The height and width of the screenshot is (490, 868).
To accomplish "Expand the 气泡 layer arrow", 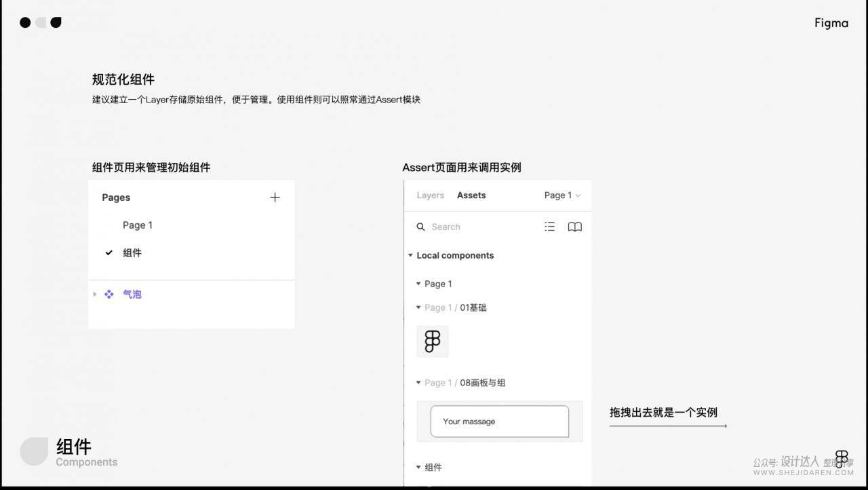I will [x=95, y=295].
